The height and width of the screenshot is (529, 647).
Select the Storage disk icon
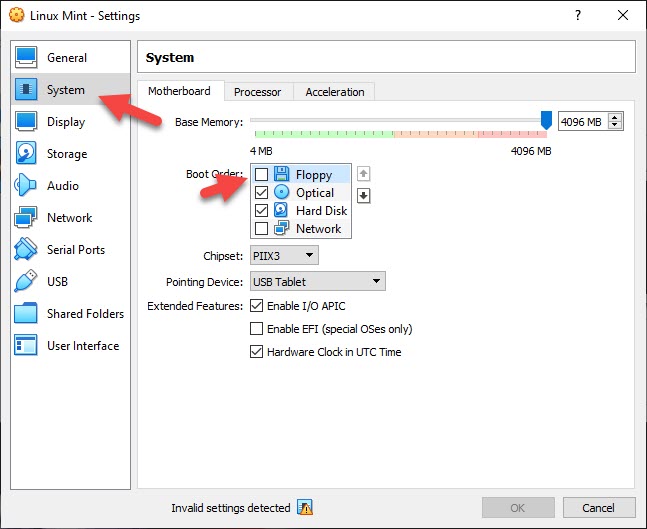(x=27, y=154)
